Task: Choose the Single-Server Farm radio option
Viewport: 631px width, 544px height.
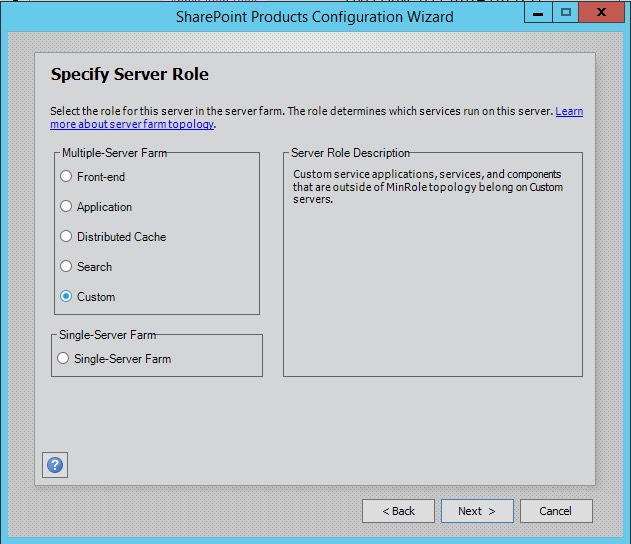Action: click(x=63, y=359)
